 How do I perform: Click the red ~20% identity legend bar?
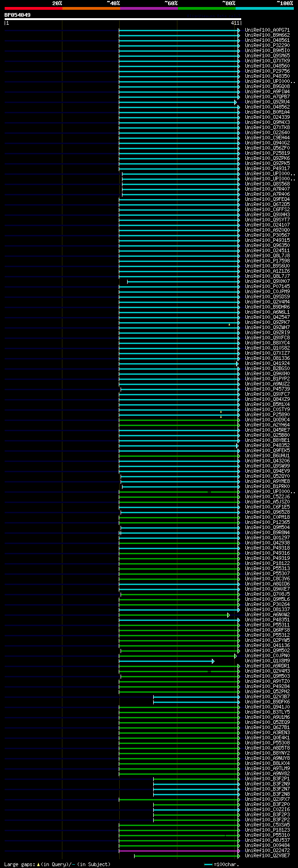33,8
